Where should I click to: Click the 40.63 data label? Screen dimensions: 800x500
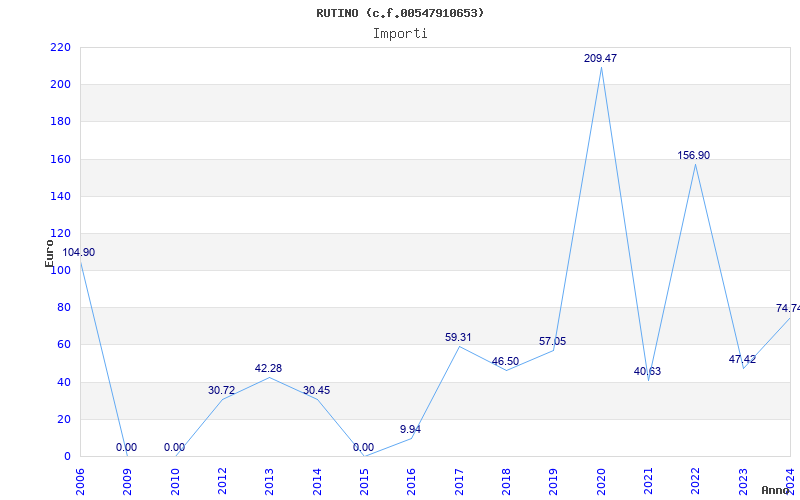click(x=647, y=371)
